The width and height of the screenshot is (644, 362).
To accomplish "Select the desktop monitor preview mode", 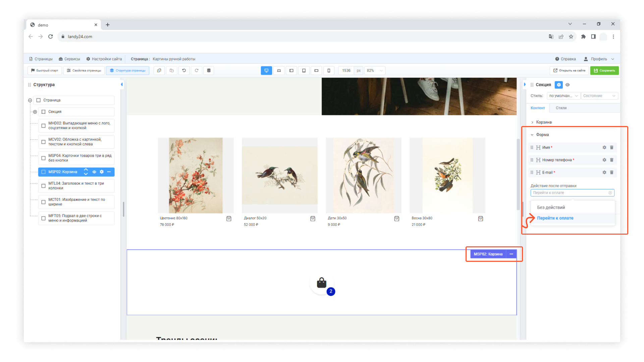I will [266, 70].
